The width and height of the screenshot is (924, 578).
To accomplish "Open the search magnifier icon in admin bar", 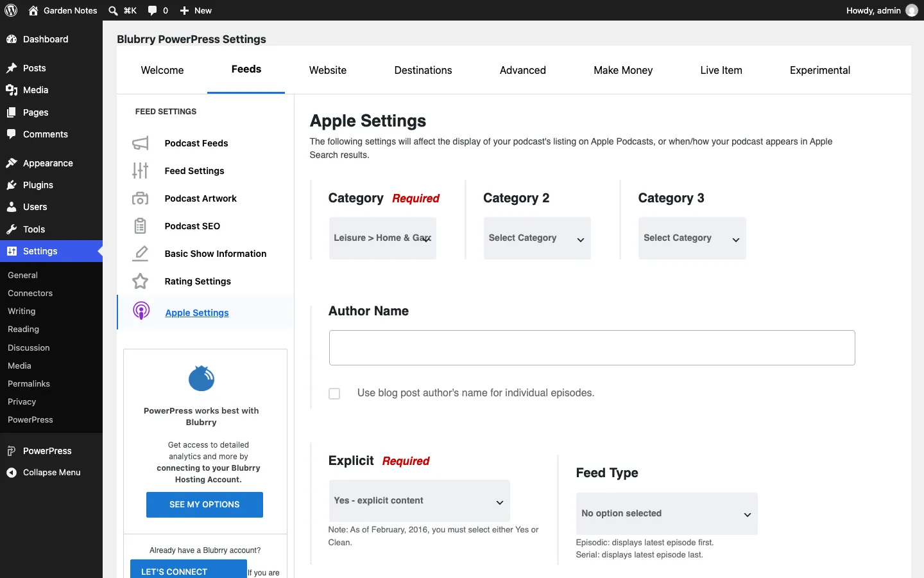I will click(x=113, y=10).
